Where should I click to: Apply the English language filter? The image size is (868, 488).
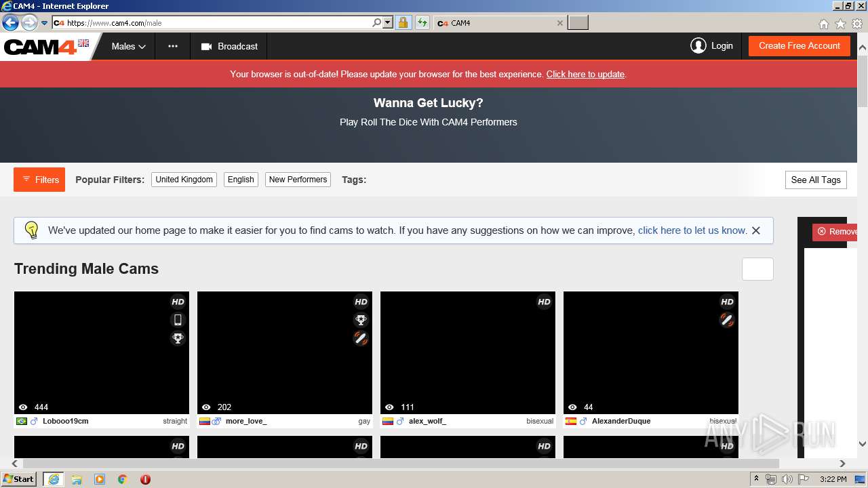point(241,180)
